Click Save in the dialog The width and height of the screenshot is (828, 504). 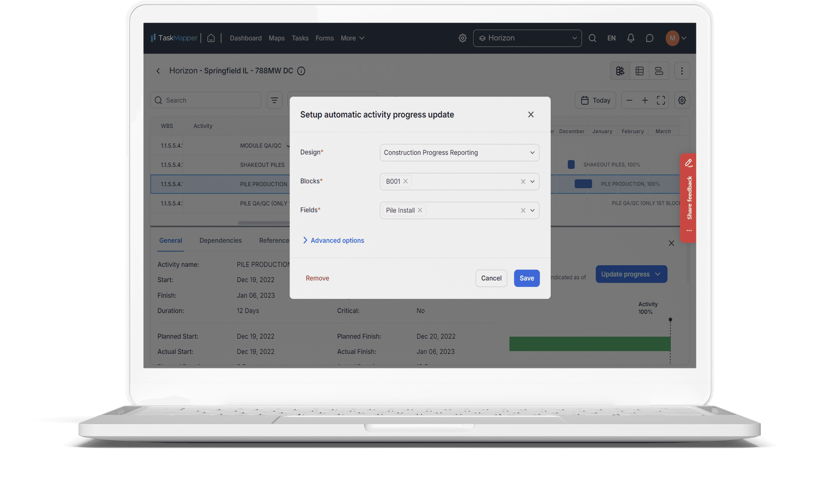coord(527,278)
